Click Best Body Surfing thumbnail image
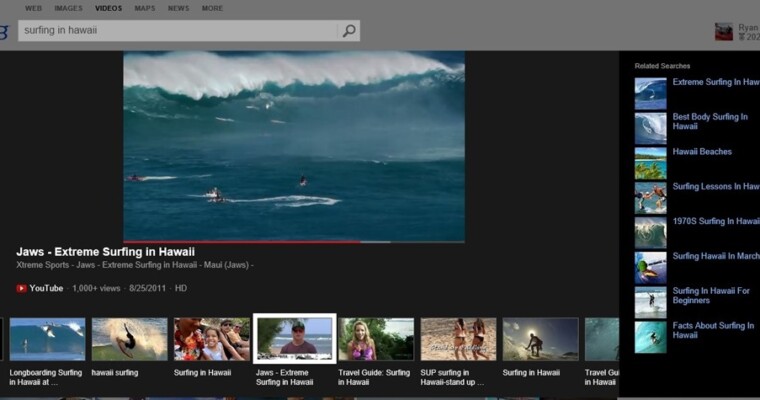This screenshot has width=760, height=400. point(650,128)
